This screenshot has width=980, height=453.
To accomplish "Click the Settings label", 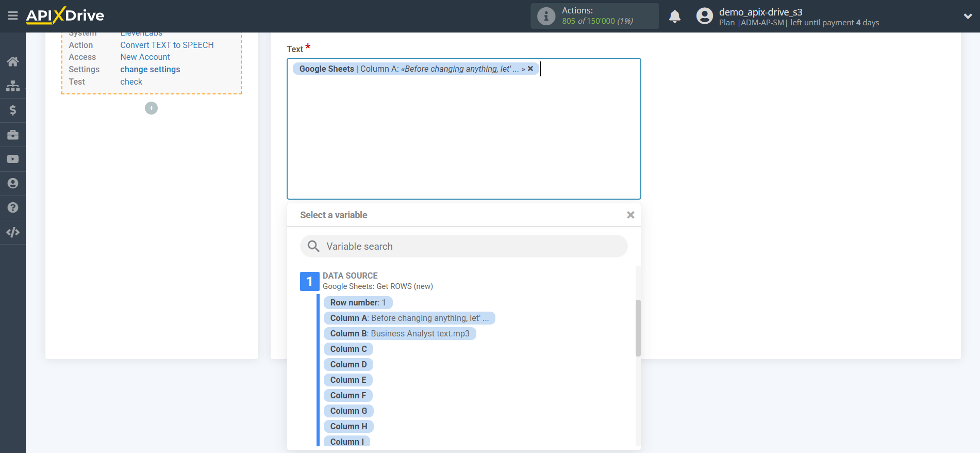I will click(x=84, y=69).
